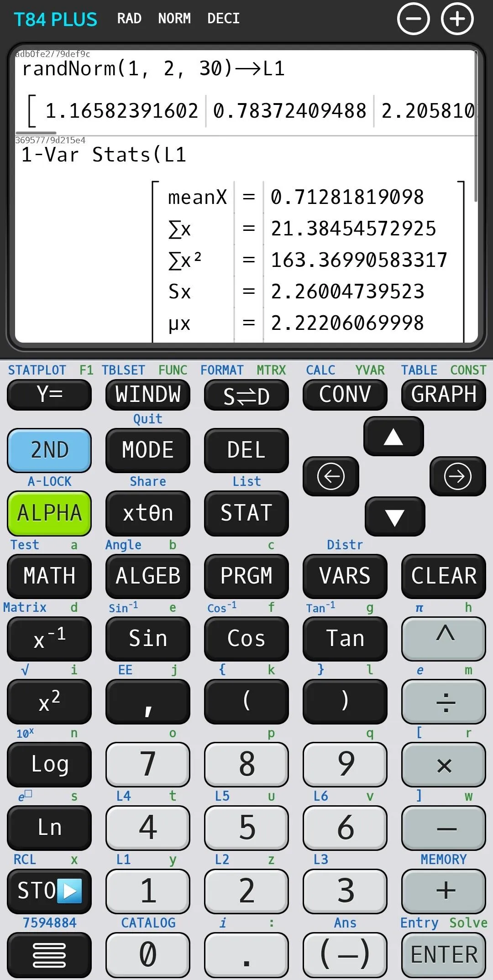Tap the number 4 key

(x=148, y=828)
